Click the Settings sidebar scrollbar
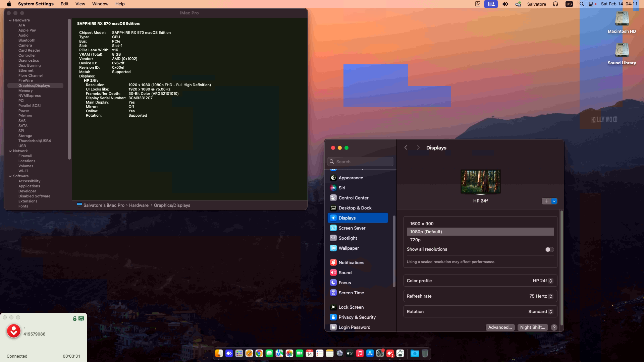644x362 pixels. click(x=394, y=251)
